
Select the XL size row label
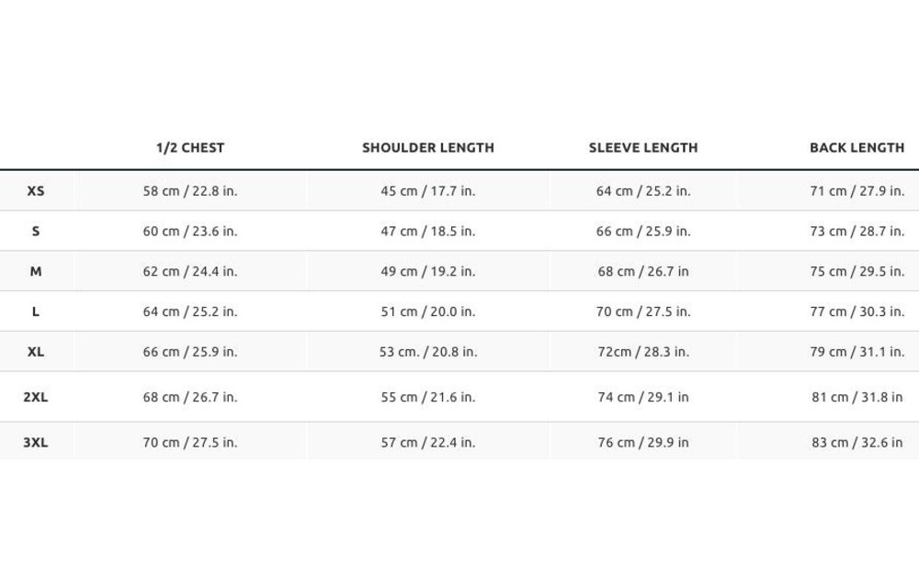pyautogui.click(x=36, y=352)
